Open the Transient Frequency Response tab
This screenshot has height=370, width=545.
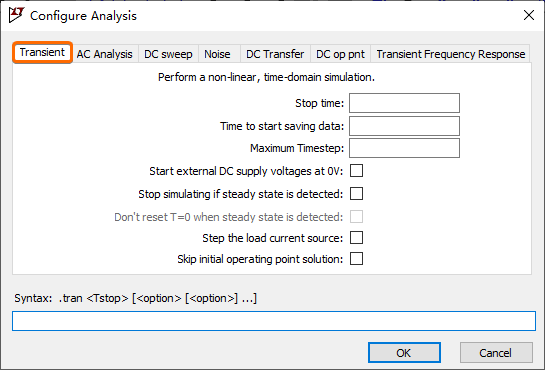(x=450, y=54)
